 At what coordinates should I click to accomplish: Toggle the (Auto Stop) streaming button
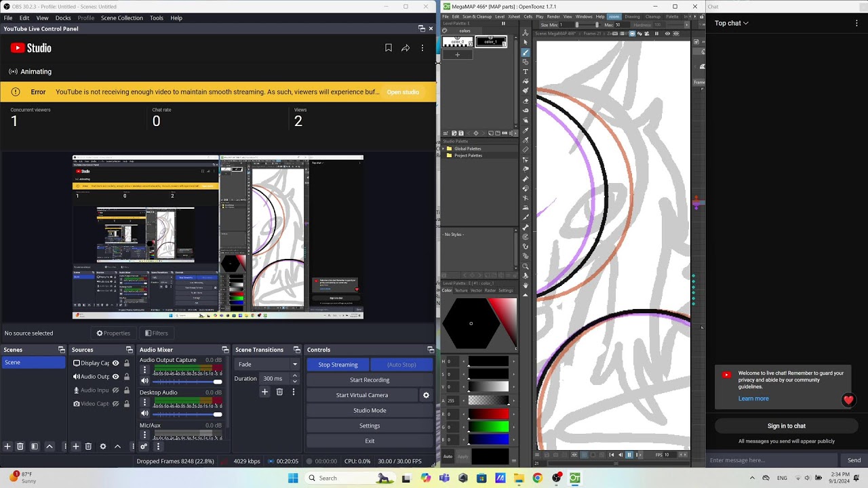point(401,365)
